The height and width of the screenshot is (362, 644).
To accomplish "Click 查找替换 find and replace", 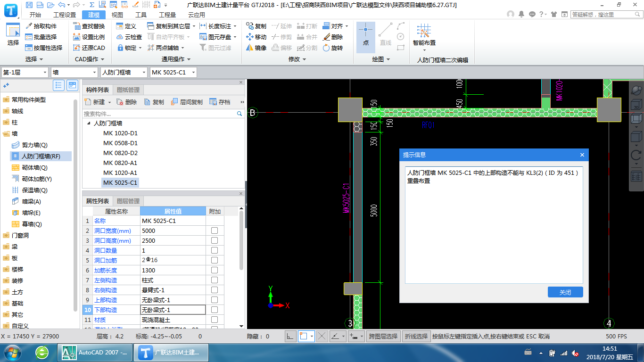I will [89, 26].
